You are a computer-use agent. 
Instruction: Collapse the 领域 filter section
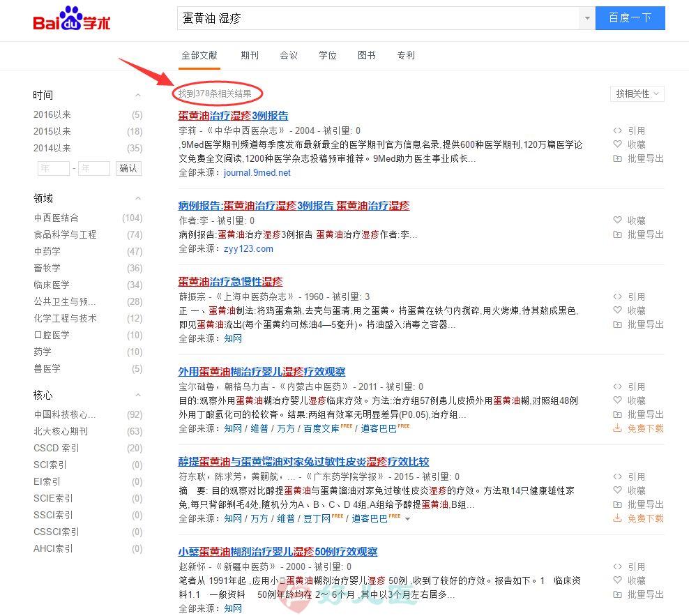pos(138,198)
